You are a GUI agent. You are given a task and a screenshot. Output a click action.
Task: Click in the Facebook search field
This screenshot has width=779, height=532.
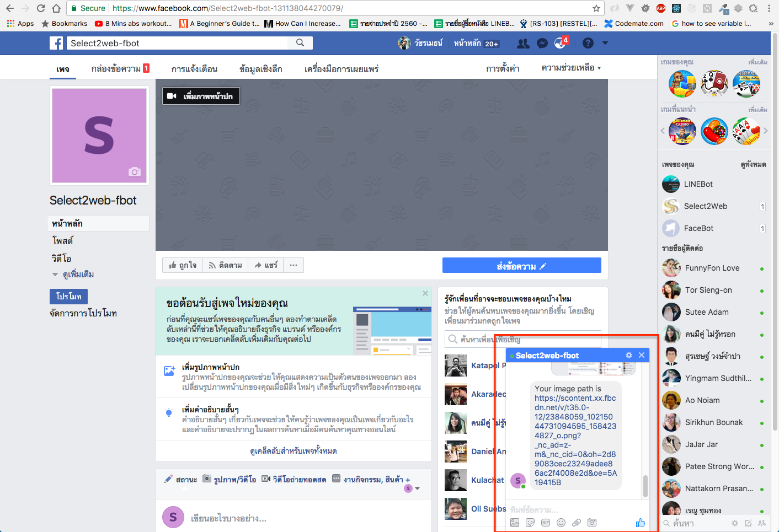click(178, 43)
